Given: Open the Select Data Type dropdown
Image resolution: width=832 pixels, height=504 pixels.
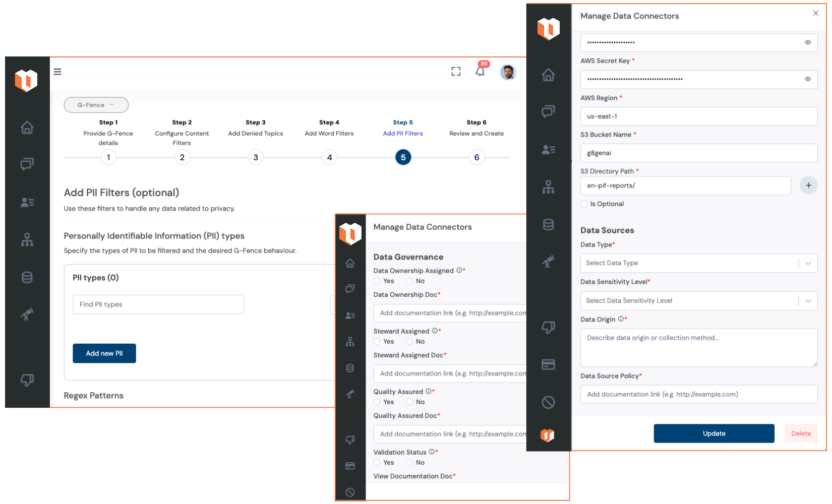Looking at the screenshot, I should (698, 263).
